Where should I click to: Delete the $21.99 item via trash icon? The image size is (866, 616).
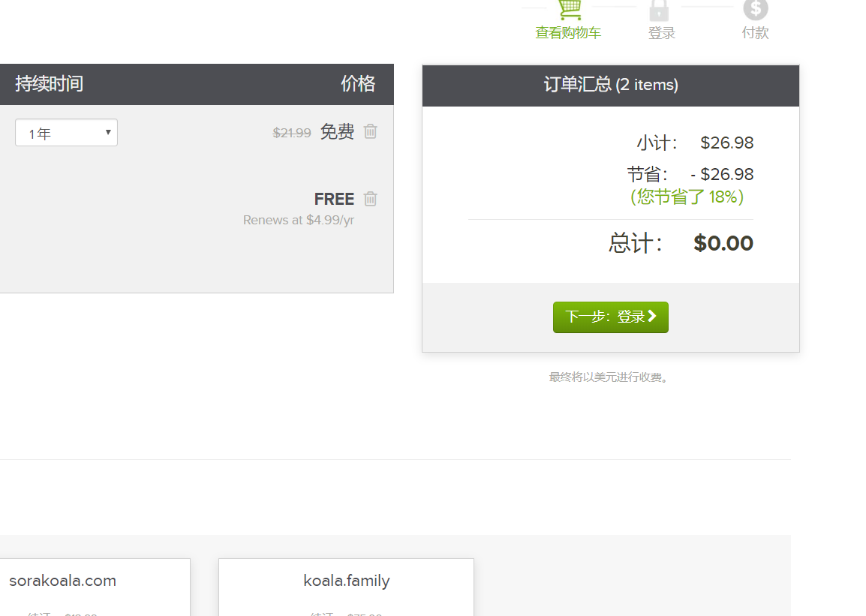pyautogui.click(x=370, y=131)
